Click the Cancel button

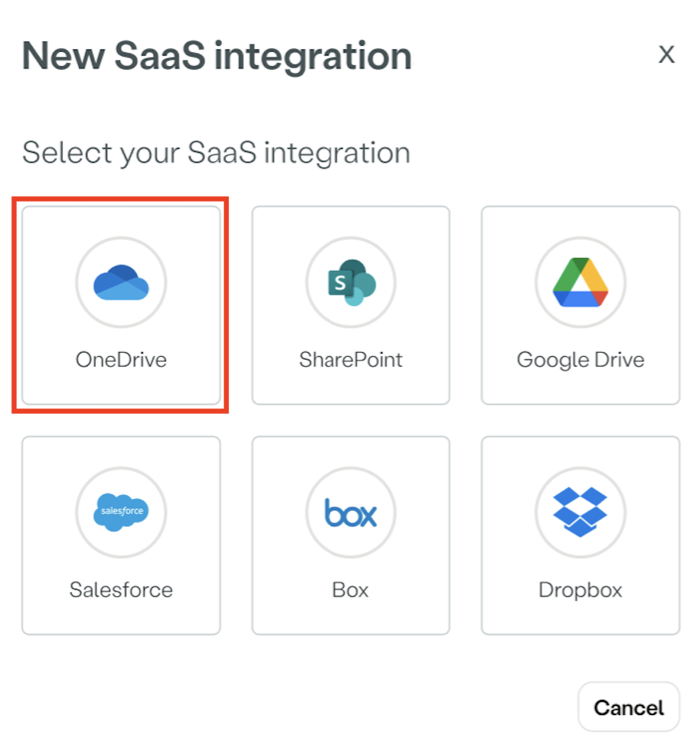click(628, 707)
